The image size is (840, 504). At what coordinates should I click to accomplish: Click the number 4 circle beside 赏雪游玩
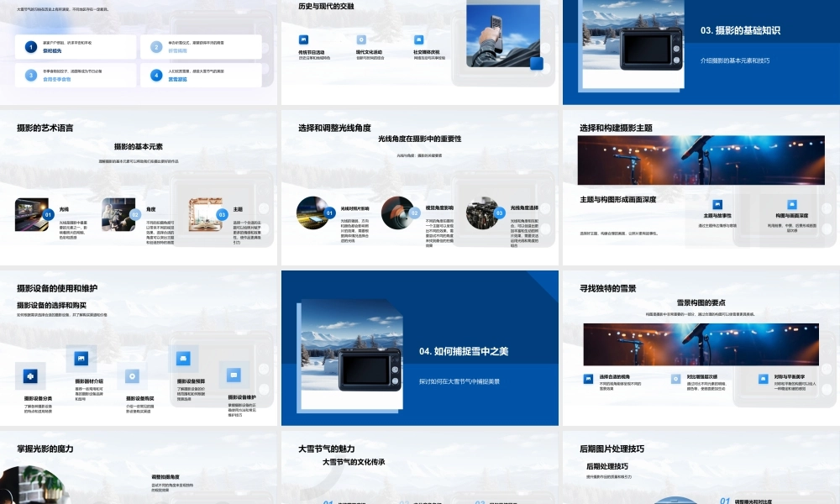[x=156, y=75]
